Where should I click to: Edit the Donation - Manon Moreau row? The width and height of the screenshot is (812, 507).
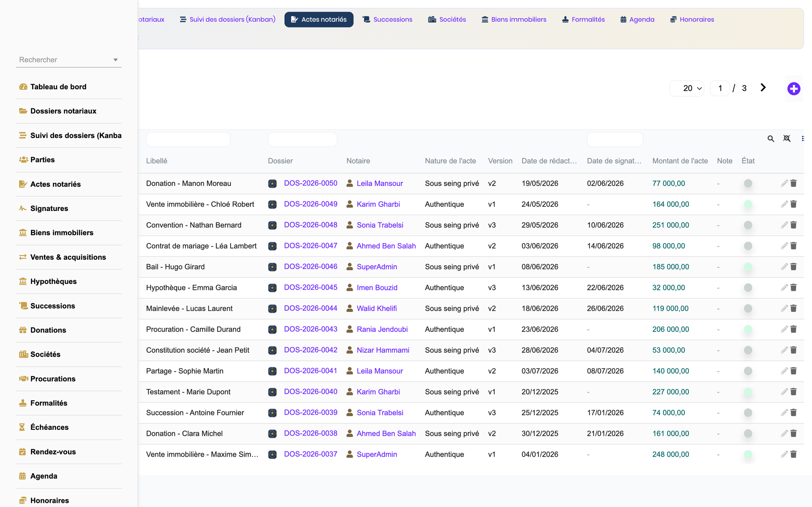pyautogui.click(x=784, y=183)
